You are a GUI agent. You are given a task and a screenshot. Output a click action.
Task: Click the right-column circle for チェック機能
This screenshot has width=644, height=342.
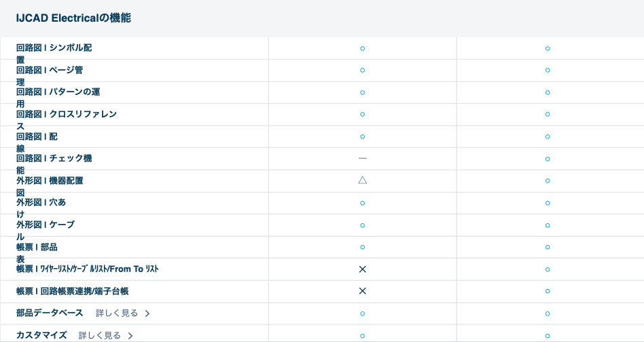(548, 159)
